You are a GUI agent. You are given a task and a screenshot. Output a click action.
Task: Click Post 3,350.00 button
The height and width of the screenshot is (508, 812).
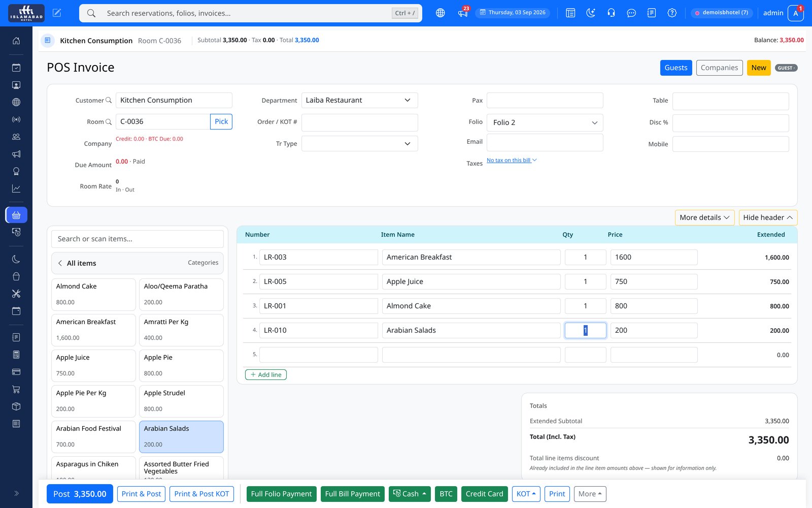coord(80,494)
